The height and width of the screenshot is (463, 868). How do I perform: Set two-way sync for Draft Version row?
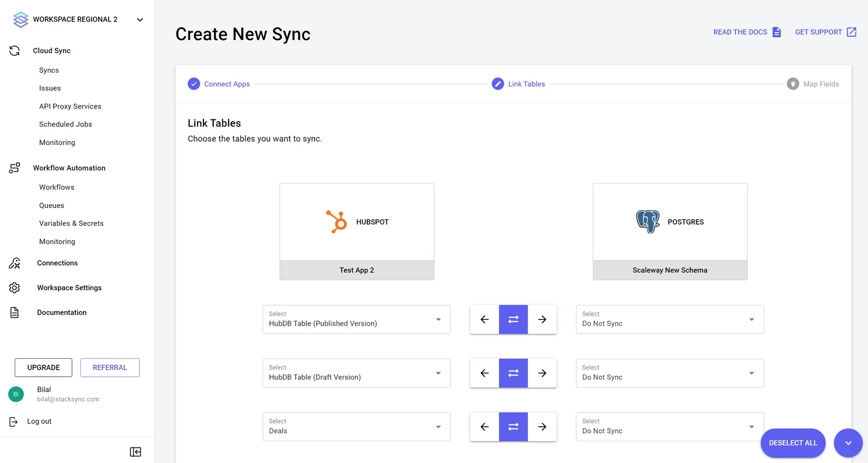[513, 373]
